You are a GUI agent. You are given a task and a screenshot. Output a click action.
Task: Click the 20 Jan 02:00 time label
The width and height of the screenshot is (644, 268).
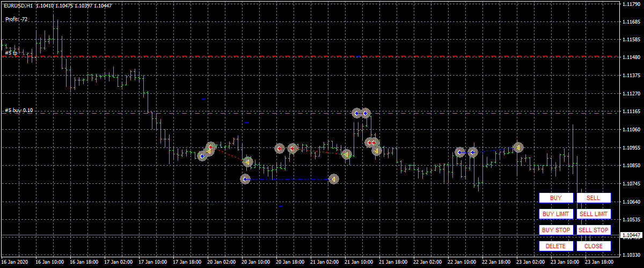[221, 263]
